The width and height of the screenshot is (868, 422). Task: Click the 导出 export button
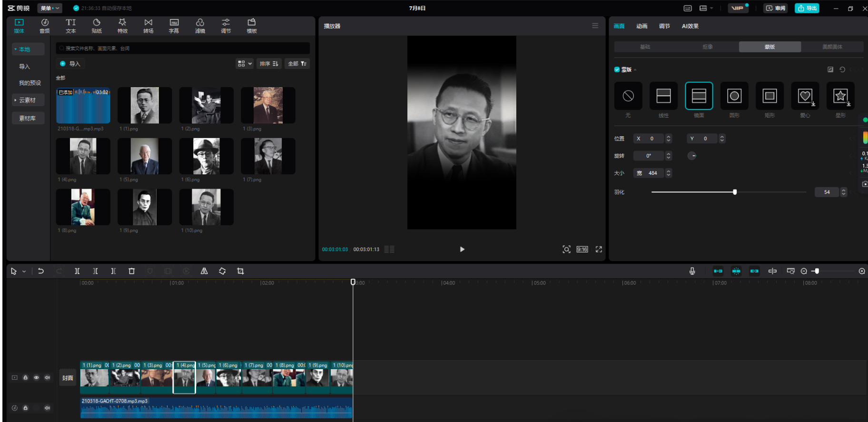pos(807,8)
